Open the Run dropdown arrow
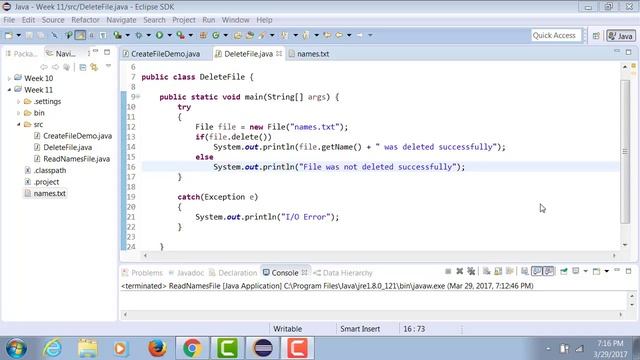Screen dimensions: 640x360 (169, 36)
